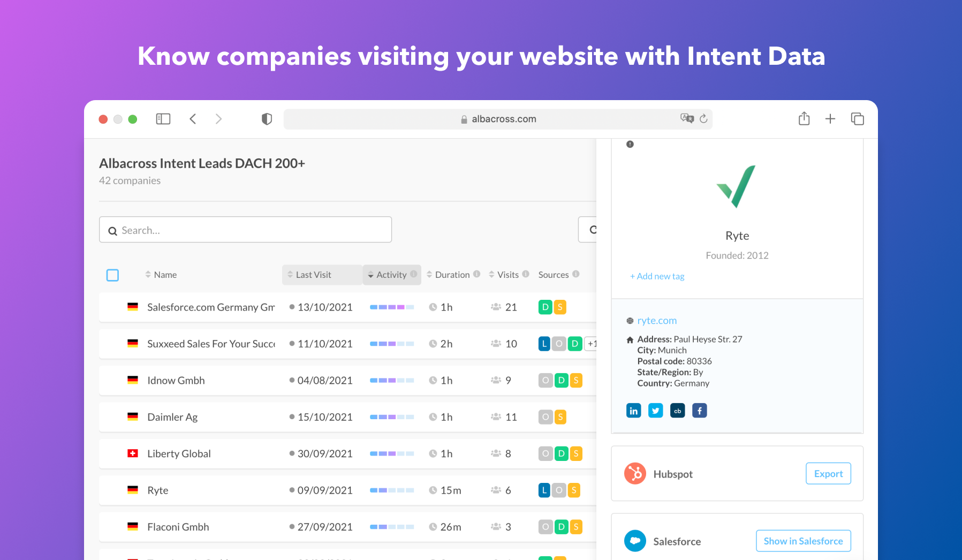Click the info icon beside Duration column
This screenshot has width=962, height=560.
point(476,274)
